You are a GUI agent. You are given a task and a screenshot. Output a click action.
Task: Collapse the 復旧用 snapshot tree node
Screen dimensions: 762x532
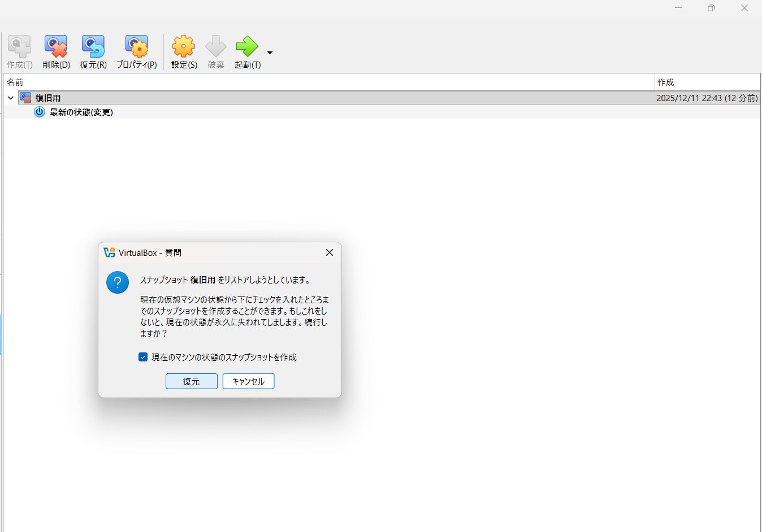point(10,97)
